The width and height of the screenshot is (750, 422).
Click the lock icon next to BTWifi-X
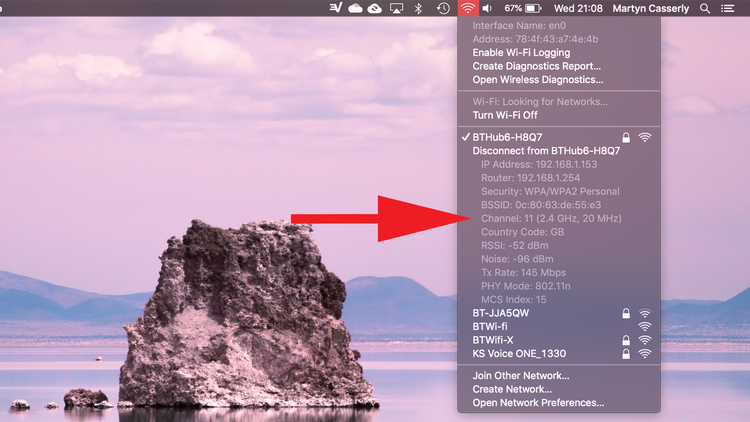[626, 340]
